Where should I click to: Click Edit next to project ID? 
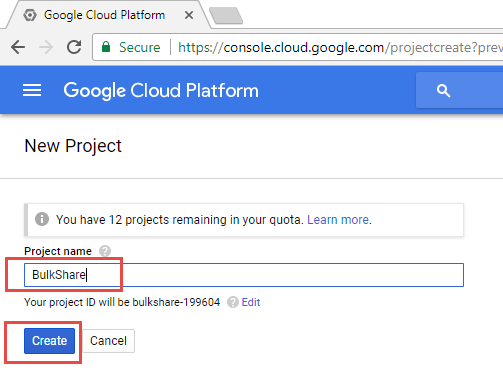[251, 302]
